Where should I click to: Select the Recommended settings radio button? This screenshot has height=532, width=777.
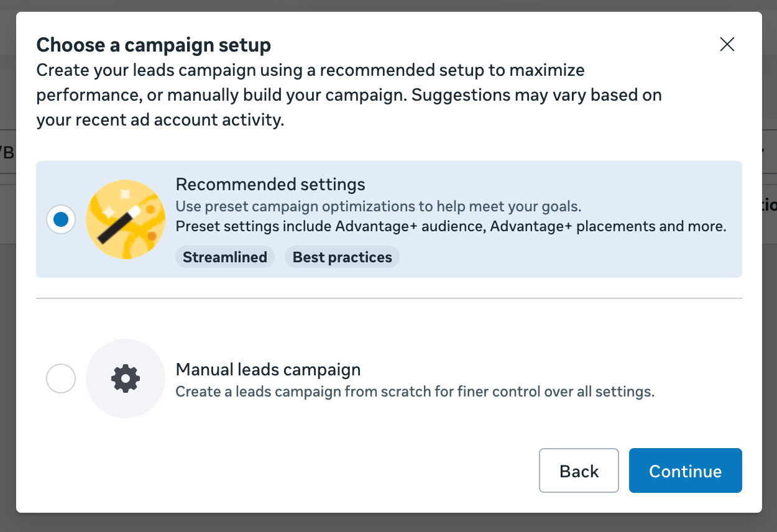click(x=61, y=219)
